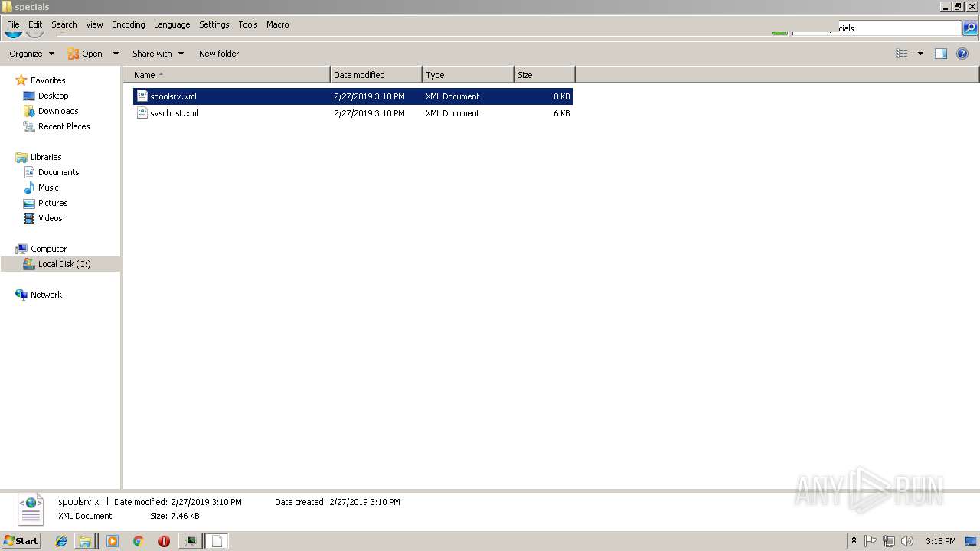Click the volume speaker tray icon
This screenshot has height=551, width=980.
907,541
